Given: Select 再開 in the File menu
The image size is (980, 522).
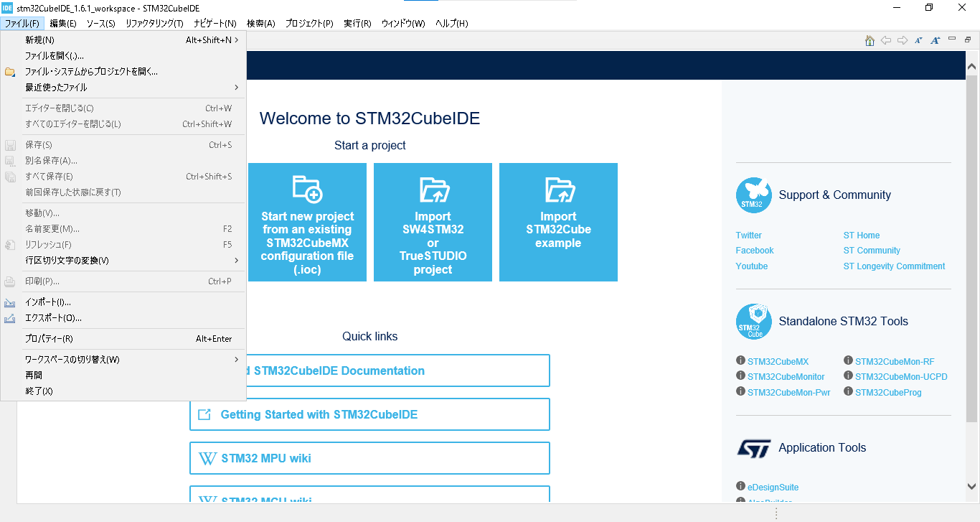Looking at the screenshot, I should pos(123,376).
